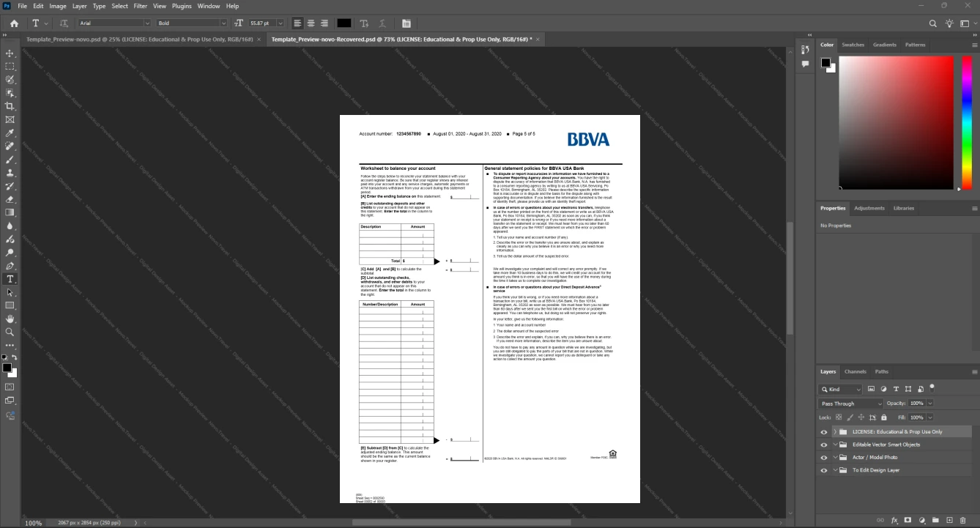Select the Brush tool
The image size is (980, 528).
pyautogui.click(x=10, y=160)
